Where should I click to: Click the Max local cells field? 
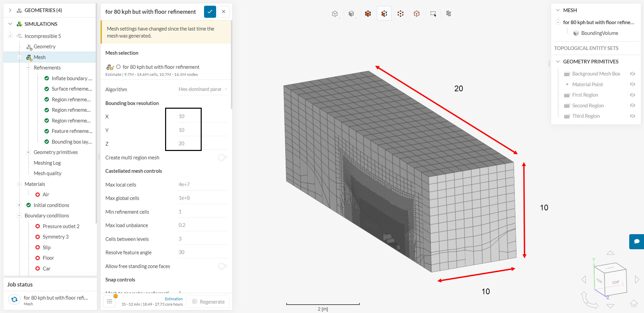coord(203,185)
